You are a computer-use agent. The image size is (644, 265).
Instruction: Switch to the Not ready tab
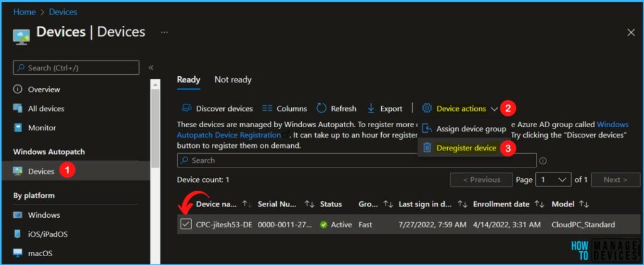click(x=233, y=80)
